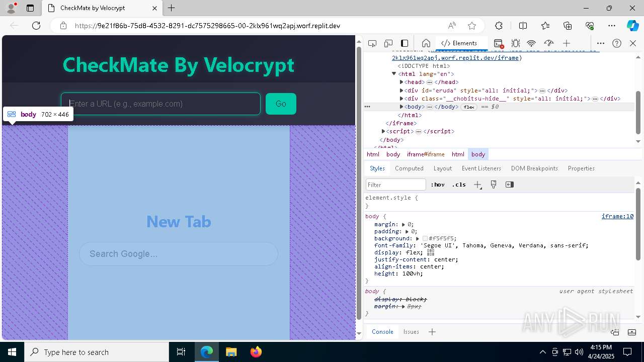Switch to the Computed tab
The height and width of the screenshot is (362, 644).
409,168
